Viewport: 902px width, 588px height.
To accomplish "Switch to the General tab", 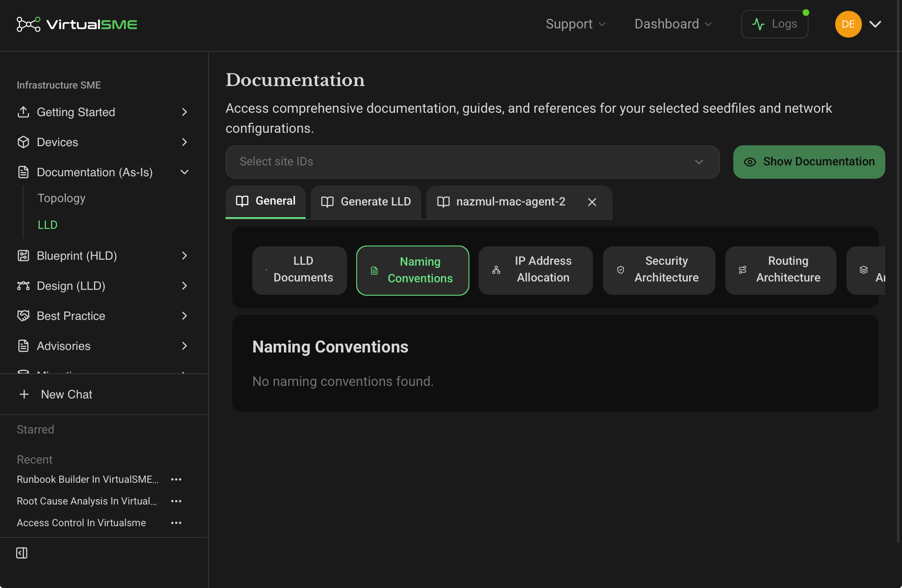I will tap(266, 202).
